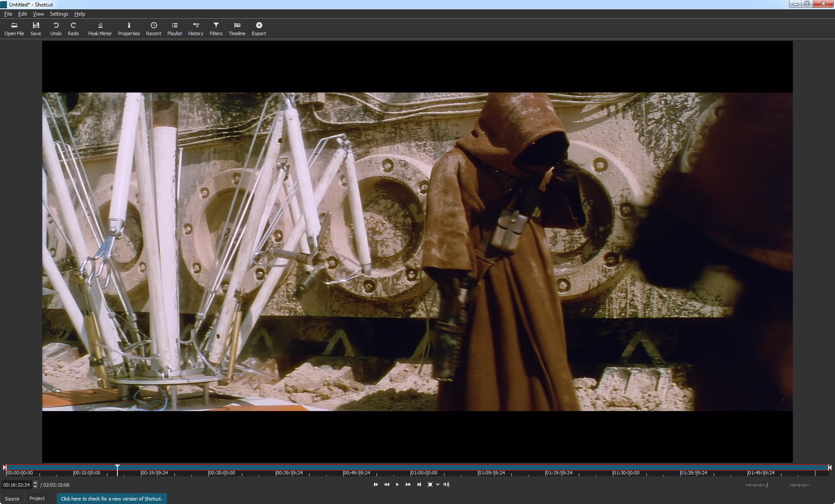
Task: Switch to the Source tab
Action: (x=12, y=498)
